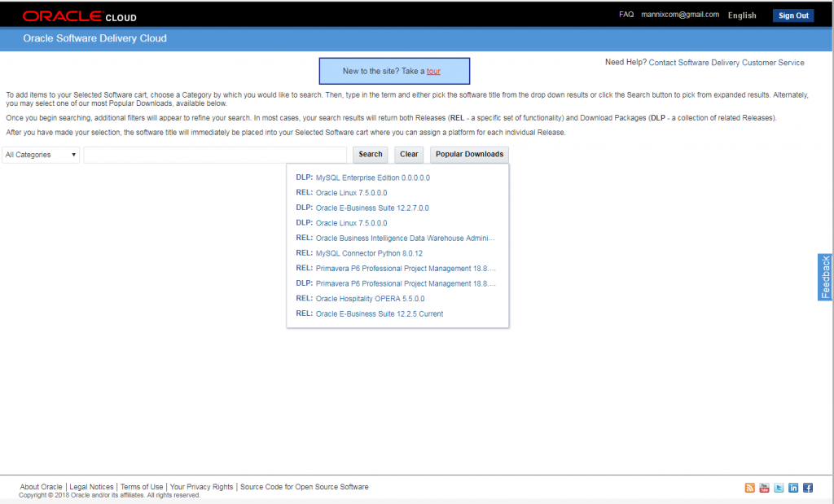Open the LinkedIn icon in footer
Image resolution: width=834 pixels, height=504 pixels.
(x=793, y=488)
